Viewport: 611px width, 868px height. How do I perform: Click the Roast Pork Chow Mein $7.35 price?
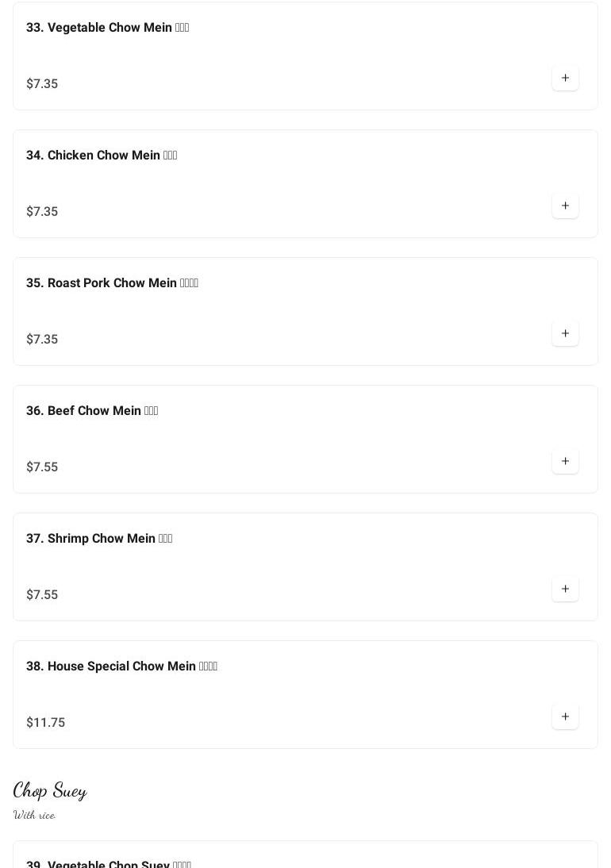[42, 340]
